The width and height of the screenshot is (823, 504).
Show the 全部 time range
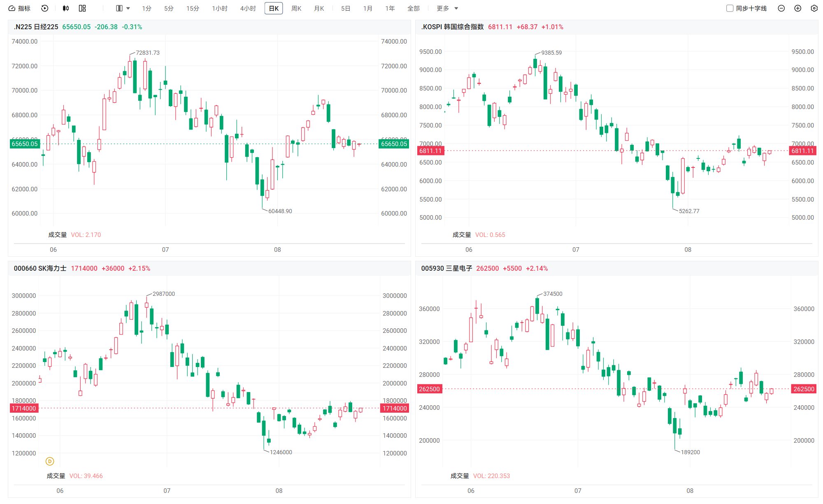tap(414, 8)
